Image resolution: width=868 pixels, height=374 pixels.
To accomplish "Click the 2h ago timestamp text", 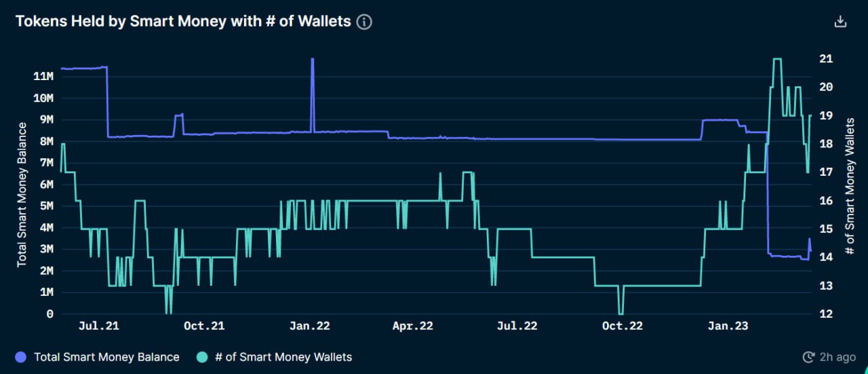I will [837, 357].
